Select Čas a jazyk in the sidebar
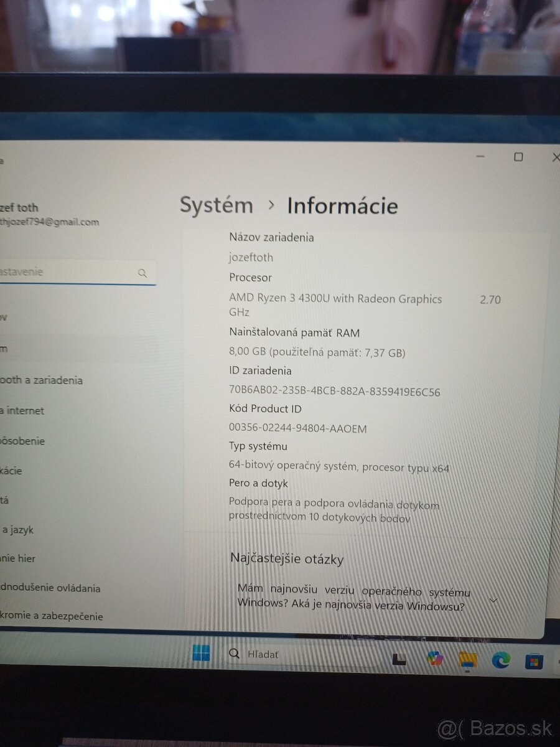This screenshot has width=560, height=747. tap(17, 530)
